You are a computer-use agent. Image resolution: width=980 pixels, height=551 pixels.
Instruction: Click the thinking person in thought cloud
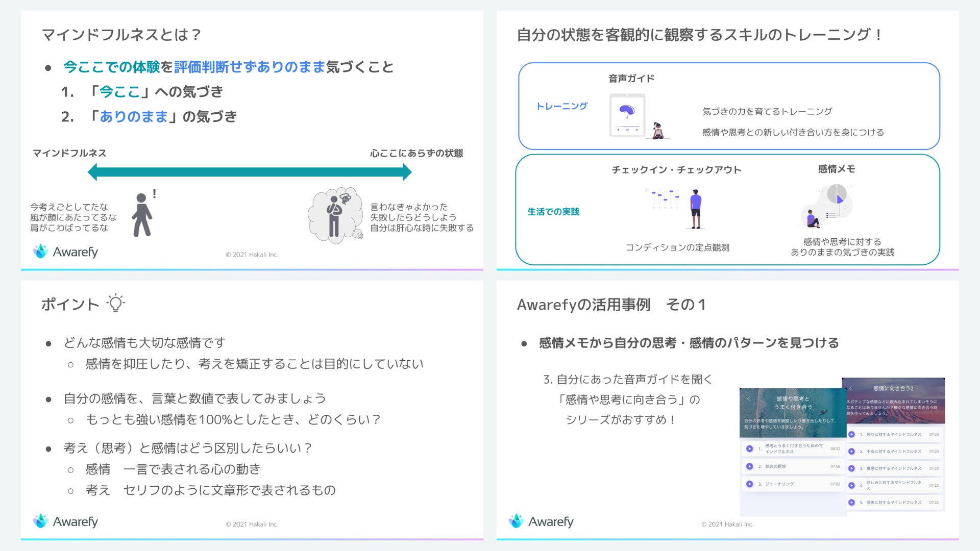click(335, 216)
